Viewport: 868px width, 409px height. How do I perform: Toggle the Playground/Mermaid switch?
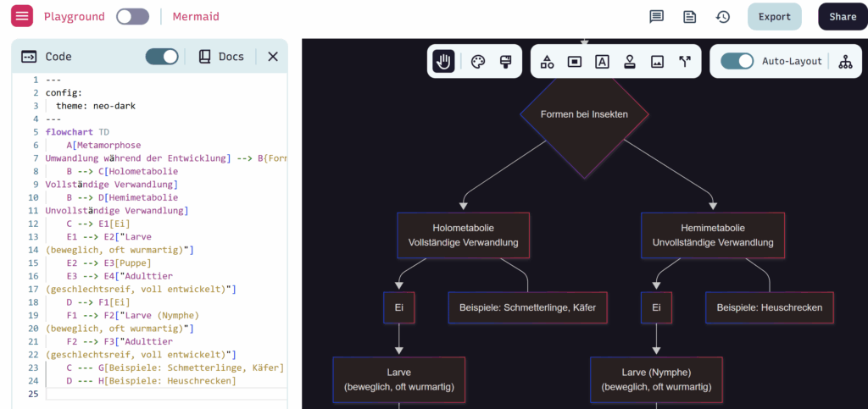[x=132, y=17]
